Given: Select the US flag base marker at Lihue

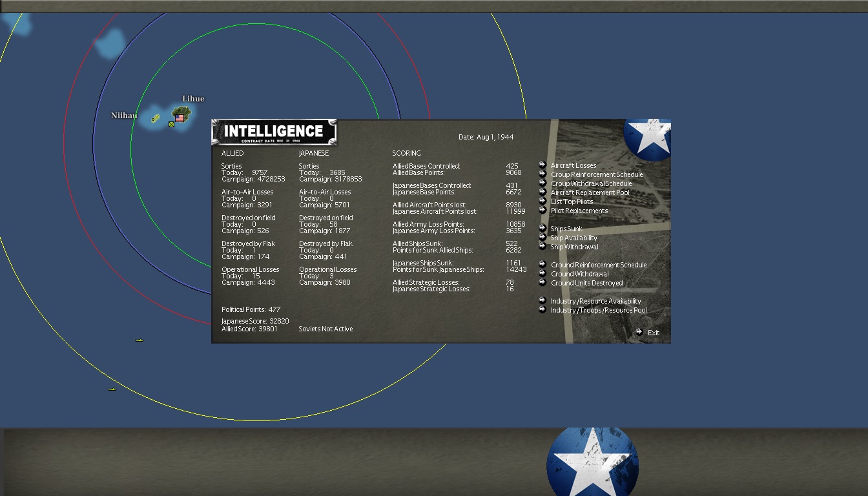Looking at the screenshot, I should 180,118.
